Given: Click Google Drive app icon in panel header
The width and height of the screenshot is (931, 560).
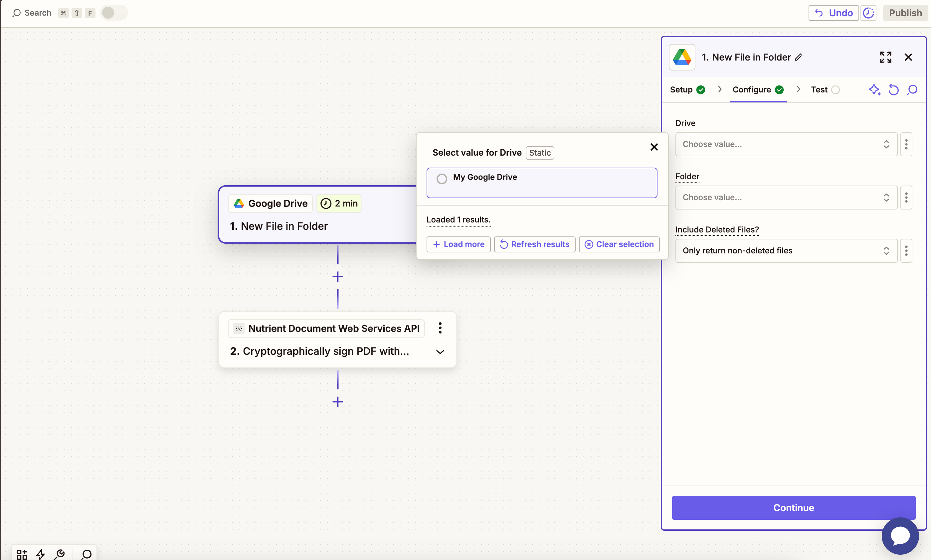Looking at the screenshot, I should 682,57.
